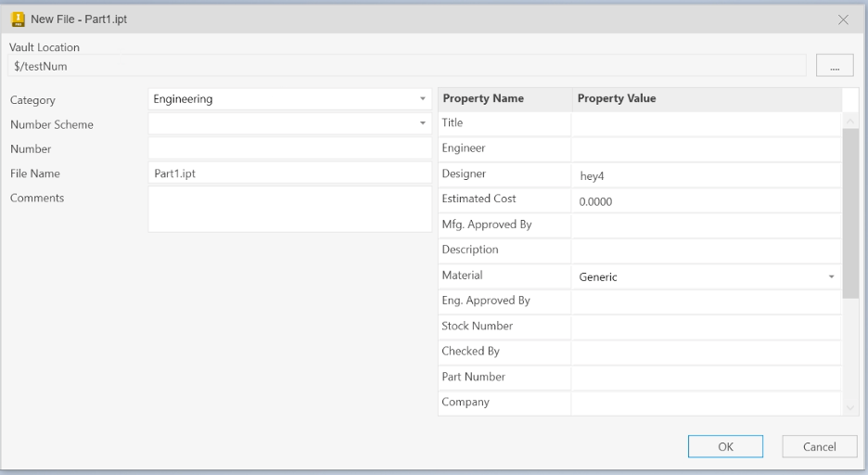Close the New File dialog
This screenshot has width=868, height=475.
pyautogui.click(x=843, y=19)
